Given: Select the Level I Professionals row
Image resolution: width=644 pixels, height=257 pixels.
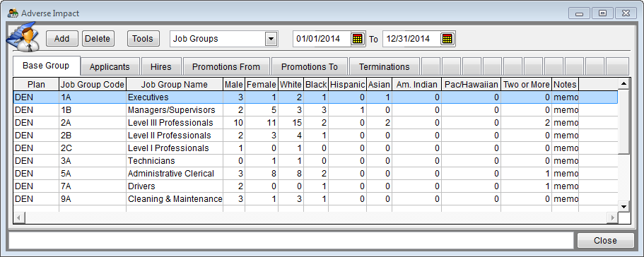Looking at the screenshot, I should (x=315, y=148).
